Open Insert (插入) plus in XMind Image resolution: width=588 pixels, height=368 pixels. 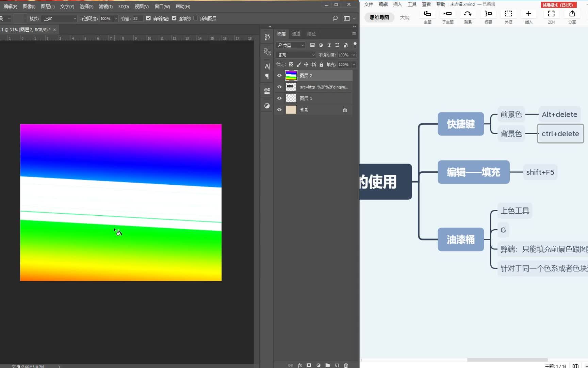coord(528,17)
